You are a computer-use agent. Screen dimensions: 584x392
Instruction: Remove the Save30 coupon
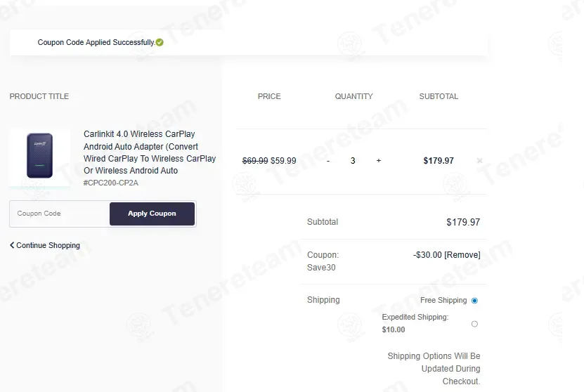(462, 255)
